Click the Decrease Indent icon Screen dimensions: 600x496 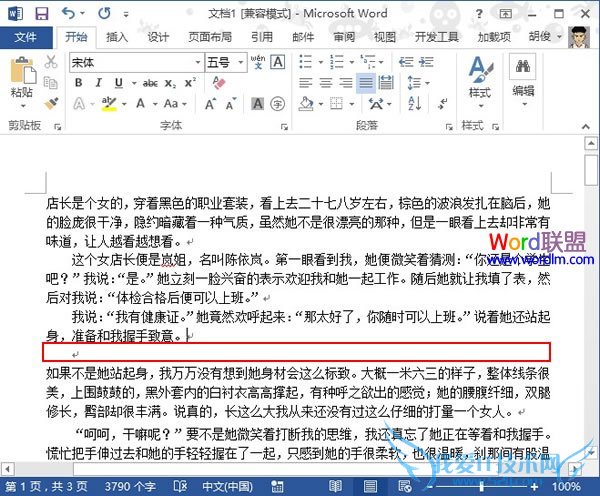click(406, 62)
